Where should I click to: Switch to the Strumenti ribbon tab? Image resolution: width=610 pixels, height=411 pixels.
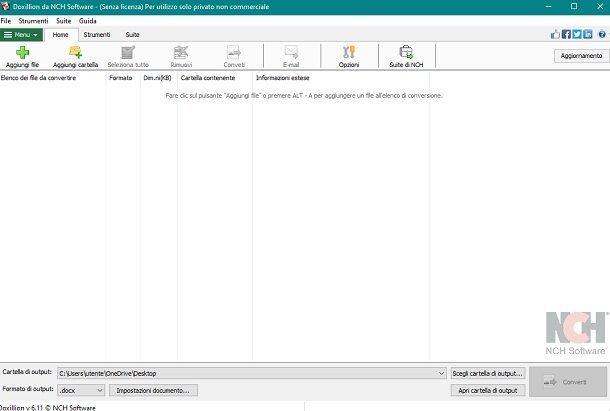tap(97, 35)
